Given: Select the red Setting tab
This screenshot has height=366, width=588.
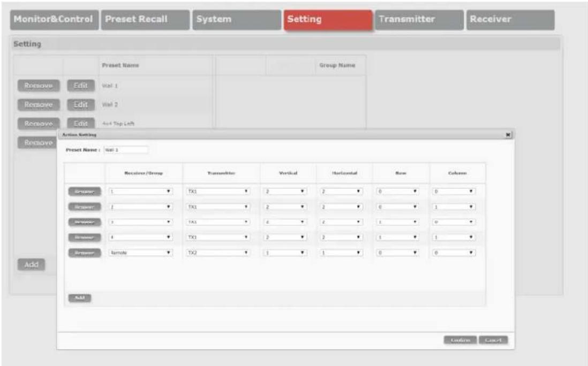Looking at the screenshot, I should (328, 19).
